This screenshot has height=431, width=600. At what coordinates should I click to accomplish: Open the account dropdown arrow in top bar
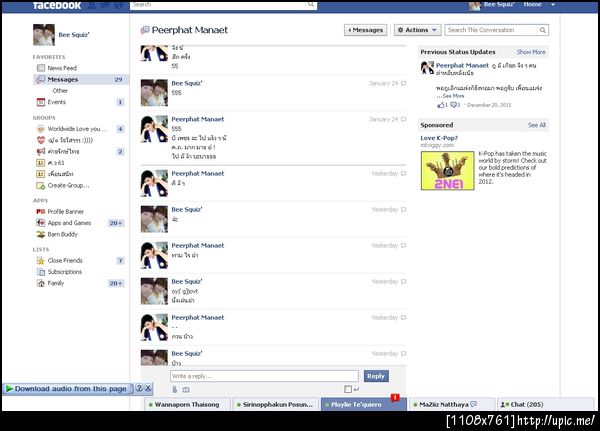[553, 5]
